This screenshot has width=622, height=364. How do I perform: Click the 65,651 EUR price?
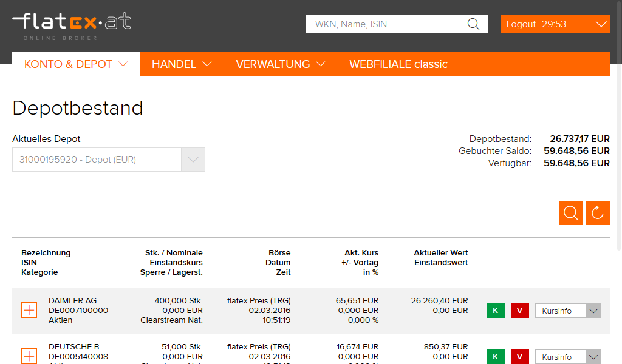(x=357, y=301)
